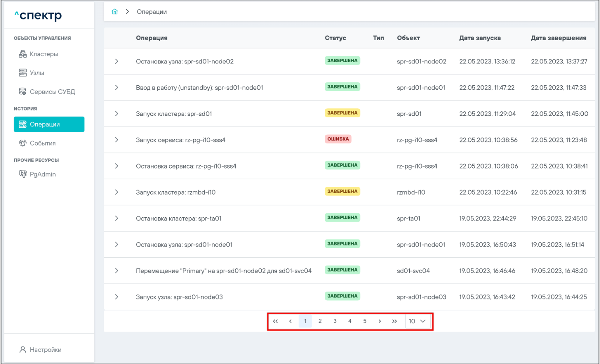The height and width of the screenshot is (364, 600).
Task: Launch PgAdmin from sidebar
Action: [42, 174]
